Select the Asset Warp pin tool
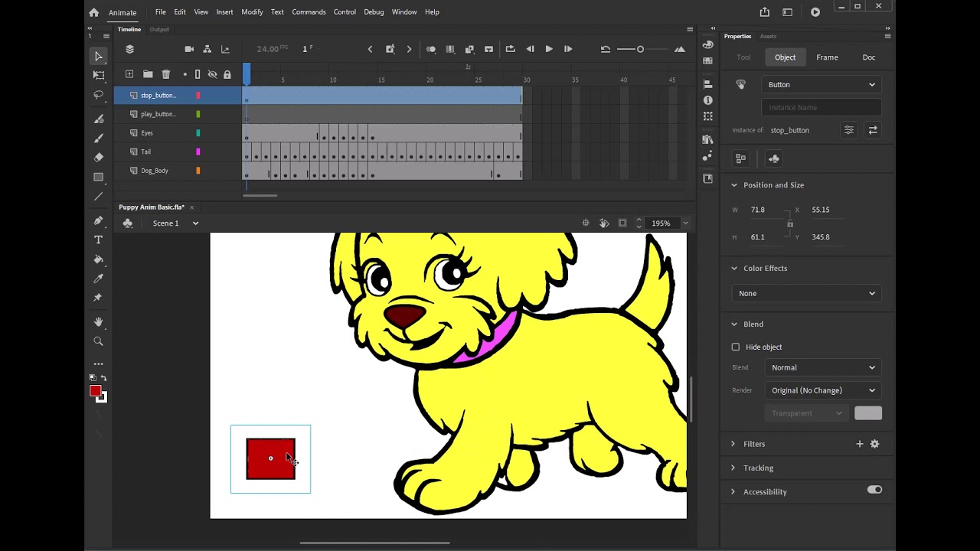This screenshot has height=551, width=980. point(98,298)
